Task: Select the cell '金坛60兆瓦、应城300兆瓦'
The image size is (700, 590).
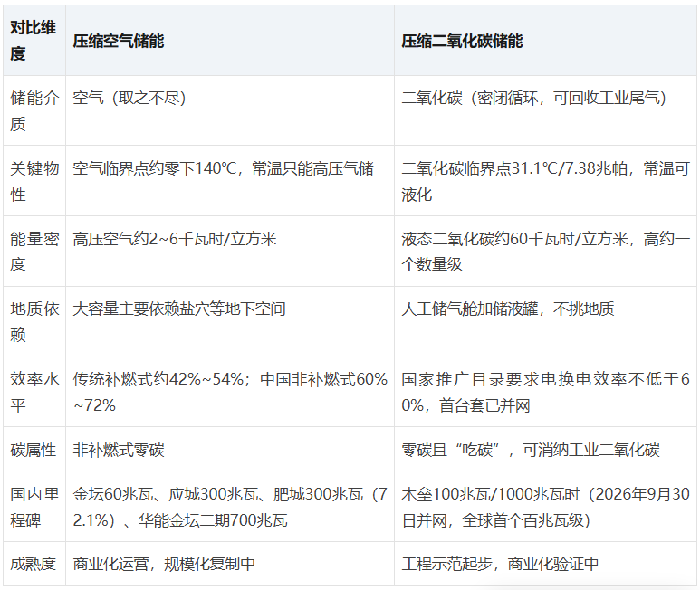Action: pos(230,507)
